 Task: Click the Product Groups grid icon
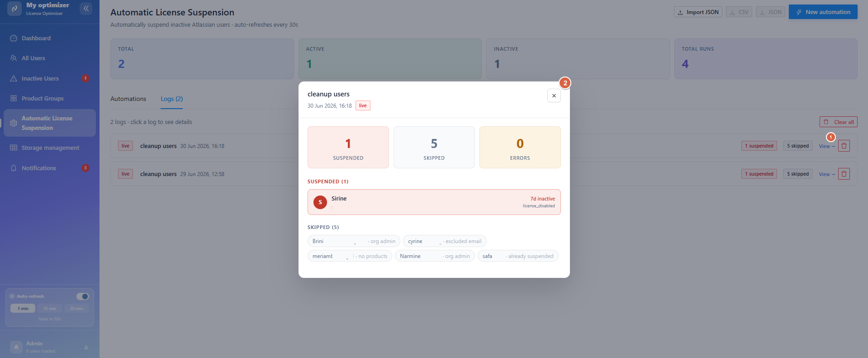tap(14, 98)
